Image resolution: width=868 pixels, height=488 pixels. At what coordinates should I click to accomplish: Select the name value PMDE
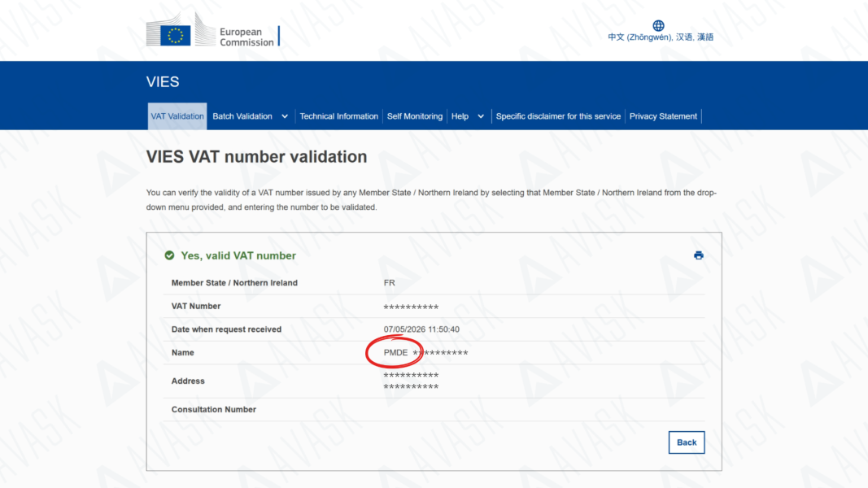pos(395,352)
